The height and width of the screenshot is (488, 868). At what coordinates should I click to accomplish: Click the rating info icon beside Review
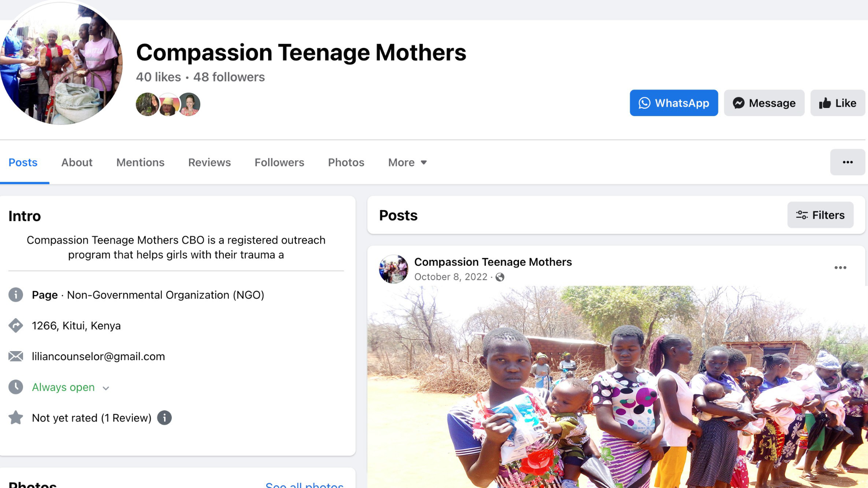point(165,418)
